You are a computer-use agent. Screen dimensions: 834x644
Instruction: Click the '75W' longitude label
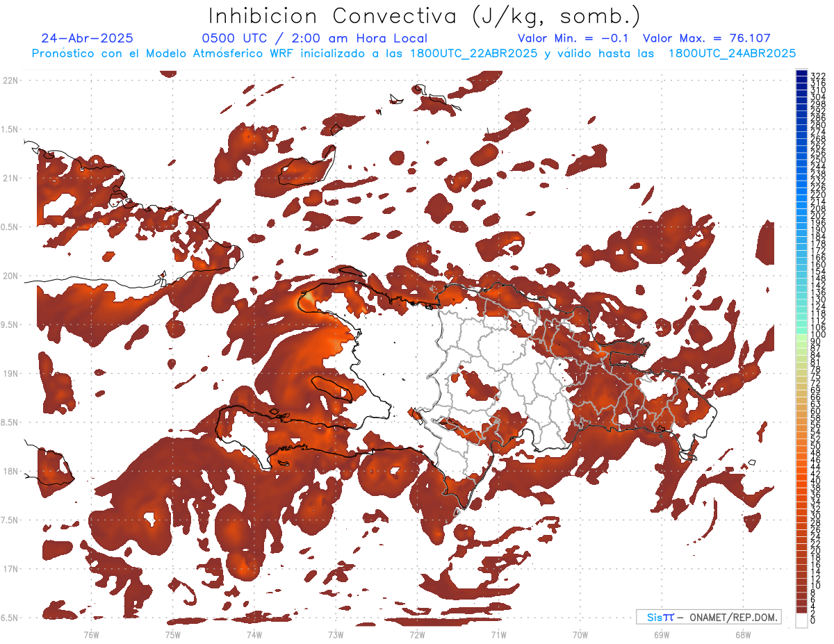172,634
